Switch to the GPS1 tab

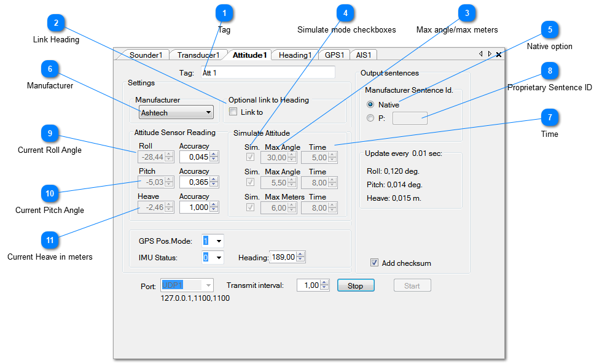335,55
